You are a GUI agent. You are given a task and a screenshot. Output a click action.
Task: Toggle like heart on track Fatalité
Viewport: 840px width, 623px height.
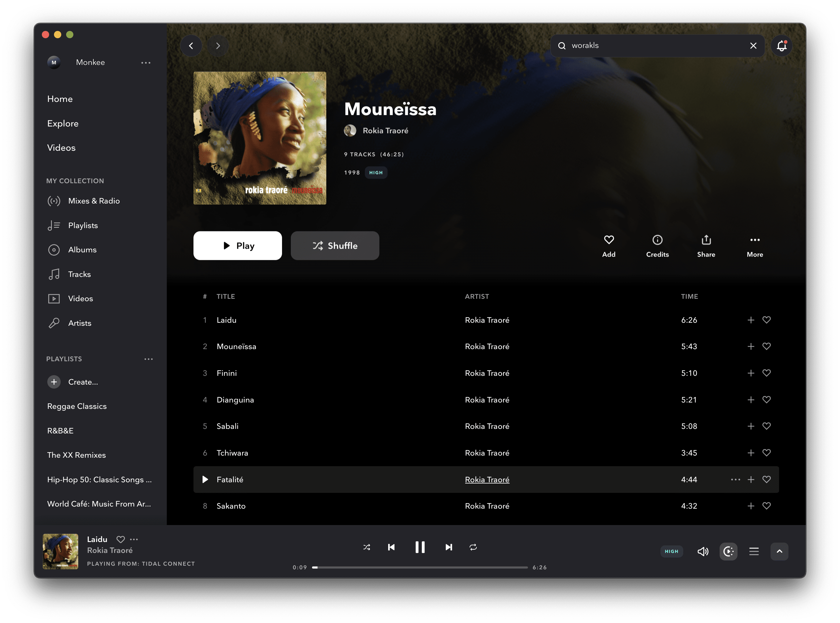767,479
